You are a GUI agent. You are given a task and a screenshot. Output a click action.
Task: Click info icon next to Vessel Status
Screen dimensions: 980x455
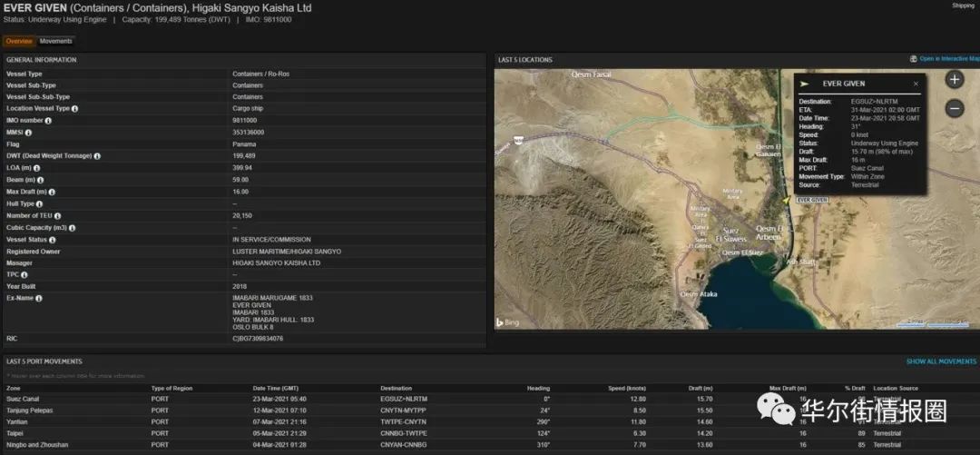(53, 240)
